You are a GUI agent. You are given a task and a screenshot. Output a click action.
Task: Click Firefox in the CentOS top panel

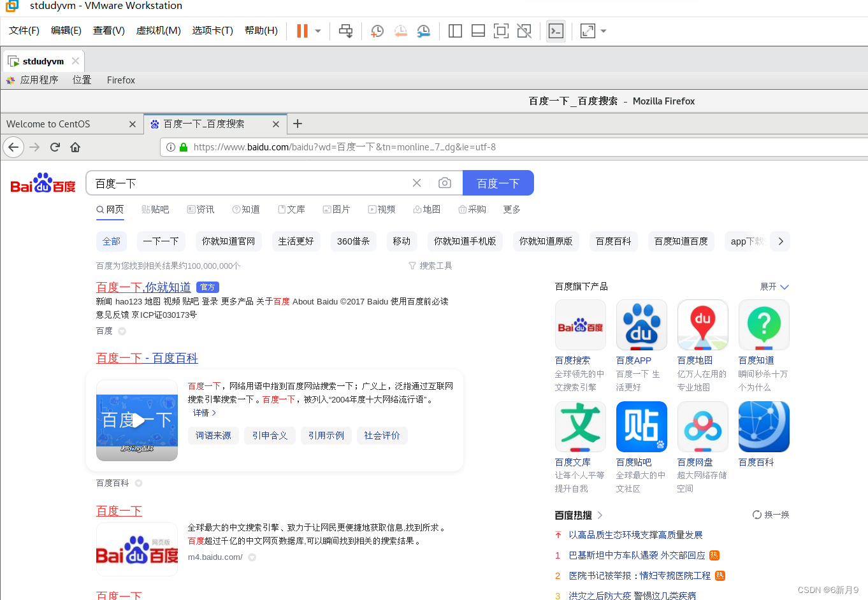121,80
